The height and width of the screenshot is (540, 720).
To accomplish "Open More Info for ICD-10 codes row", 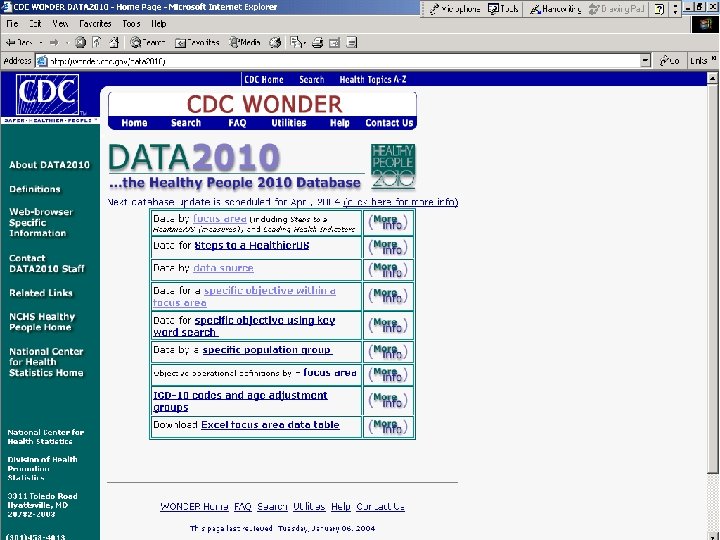I will click(388, 400).
